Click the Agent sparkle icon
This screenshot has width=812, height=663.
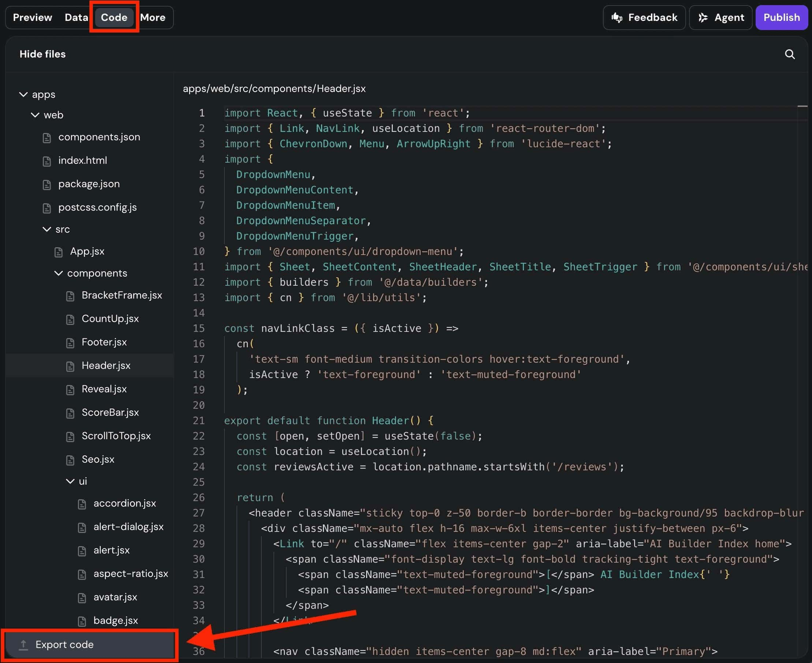tap(703, 18)
